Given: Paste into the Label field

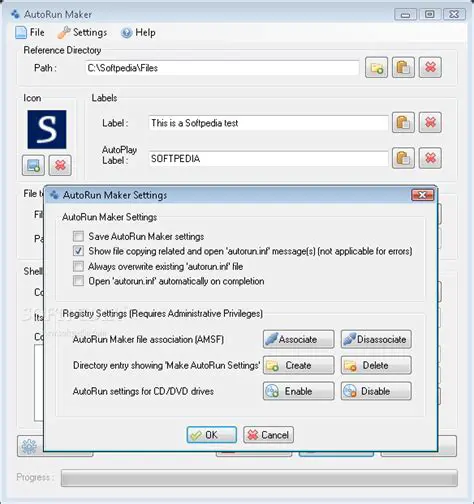Looking at the screenshot, I should 403,123.
